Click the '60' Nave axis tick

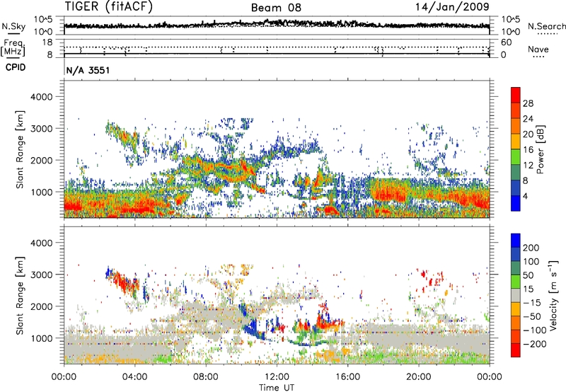tap(506, 42)
